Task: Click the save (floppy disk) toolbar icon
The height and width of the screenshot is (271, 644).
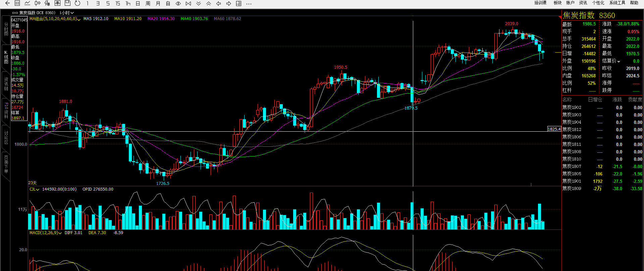Action: (67, 3)
